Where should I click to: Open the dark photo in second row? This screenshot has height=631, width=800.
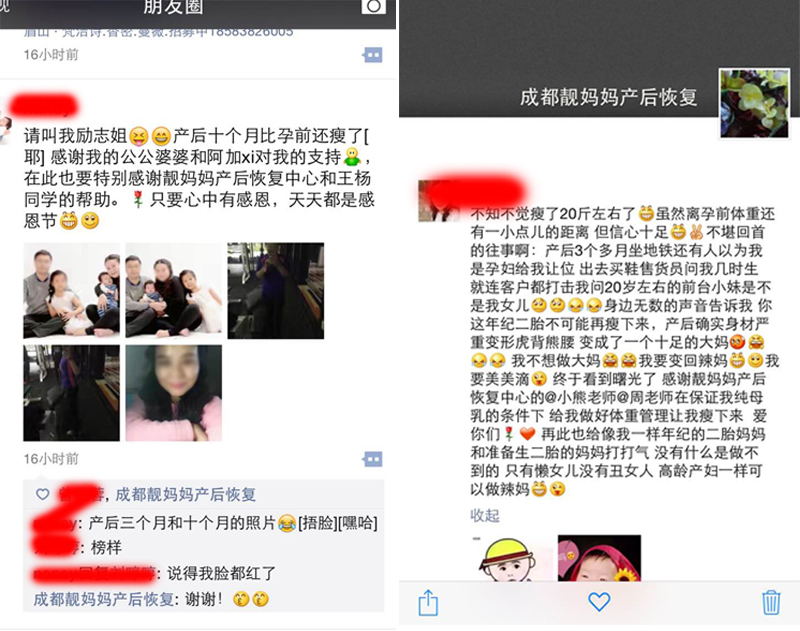71,393
